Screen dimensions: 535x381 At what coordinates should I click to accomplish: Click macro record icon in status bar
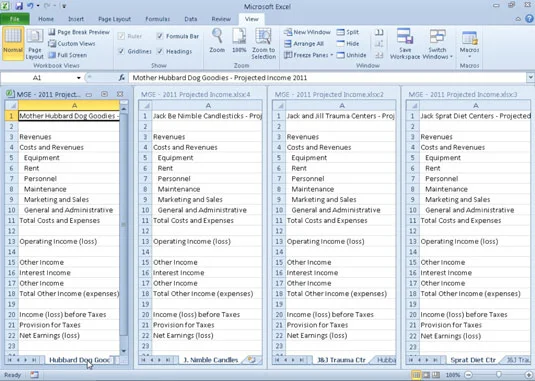click(34, 375)
